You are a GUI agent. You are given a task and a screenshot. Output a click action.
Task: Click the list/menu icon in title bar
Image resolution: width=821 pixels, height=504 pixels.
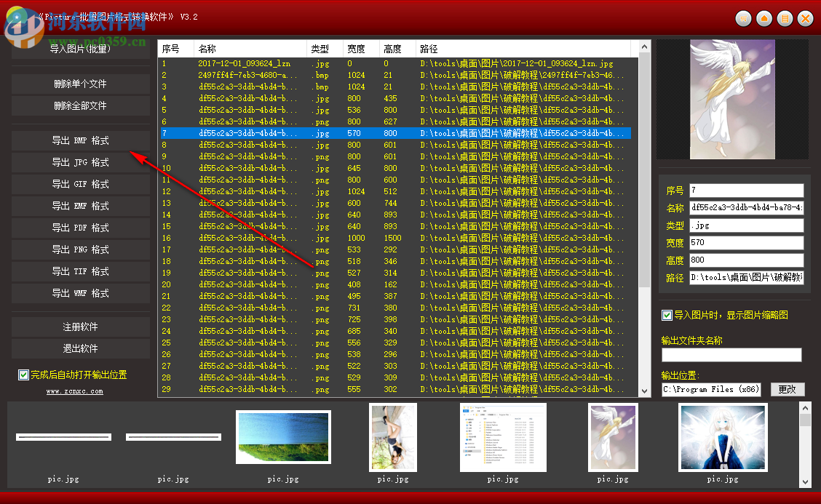click(785, 19)
